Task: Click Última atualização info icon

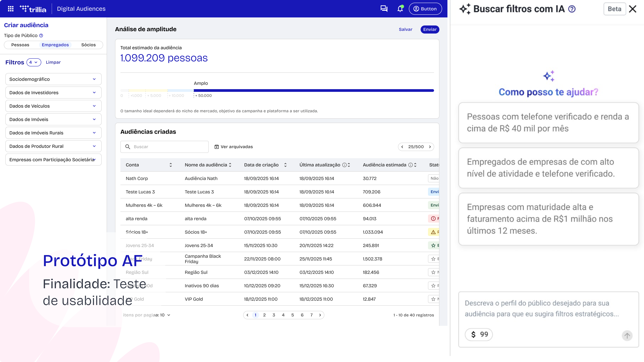Action: coord(344,165)
